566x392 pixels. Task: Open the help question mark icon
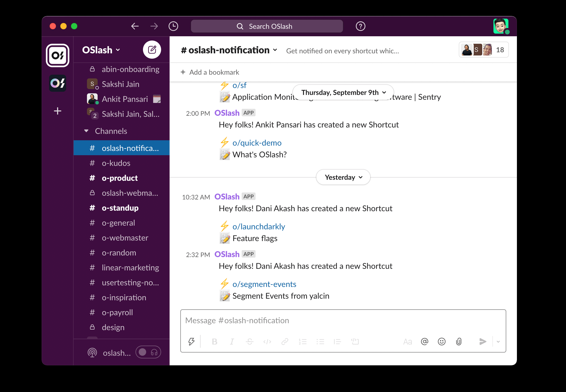point(360,26)
